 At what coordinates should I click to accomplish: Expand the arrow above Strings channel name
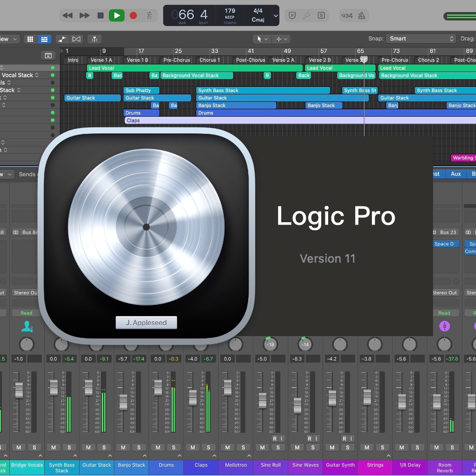click(388, 456)
